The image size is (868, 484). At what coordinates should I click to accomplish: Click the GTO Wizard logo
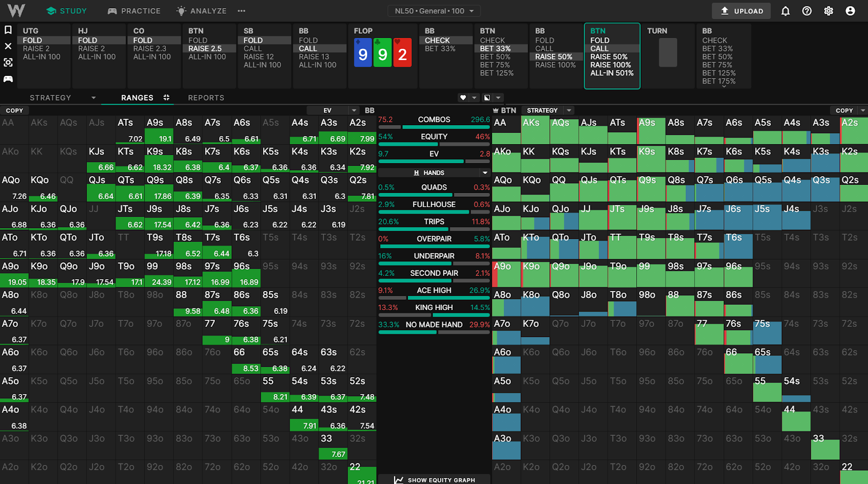click(16, 11)
